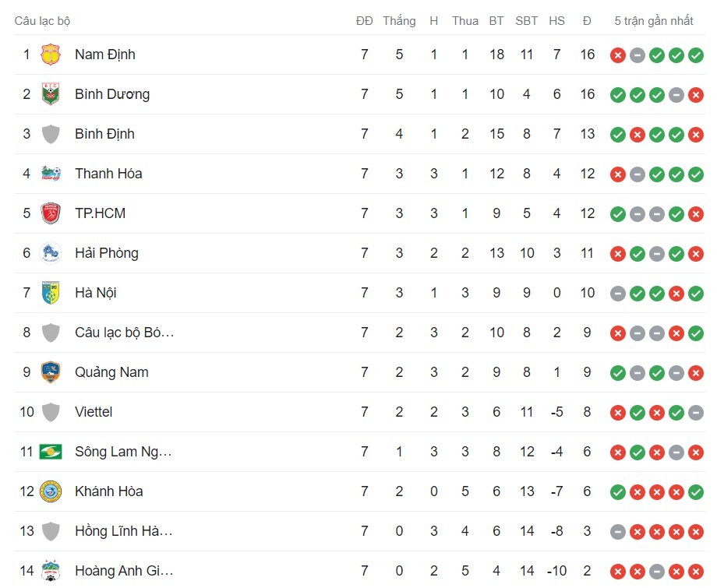Click the Thắng column header
The width and height of the screenshot is (717, 588).
click(x=399, y=21)
